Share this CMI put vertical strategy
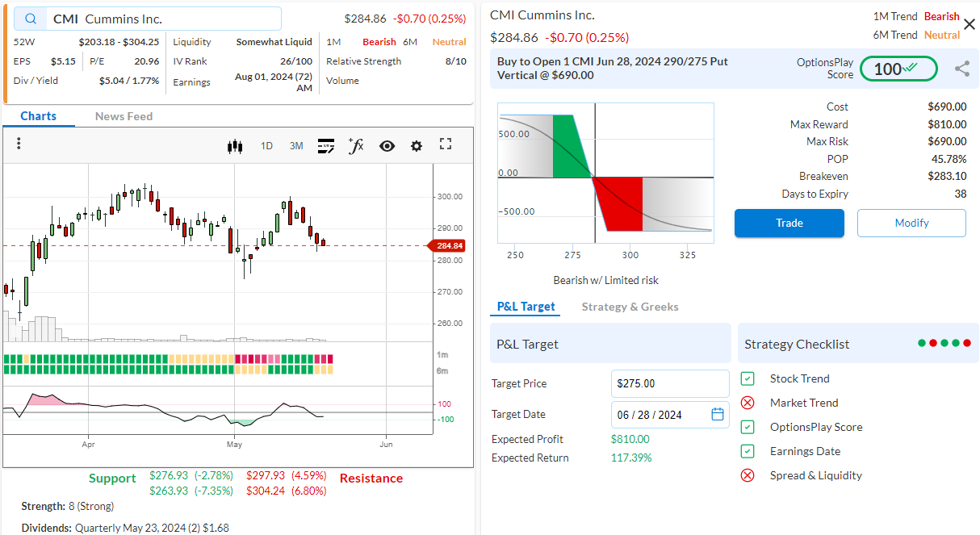Image resolution: width=980 pixels, height=535 pixels. (962, 69)
